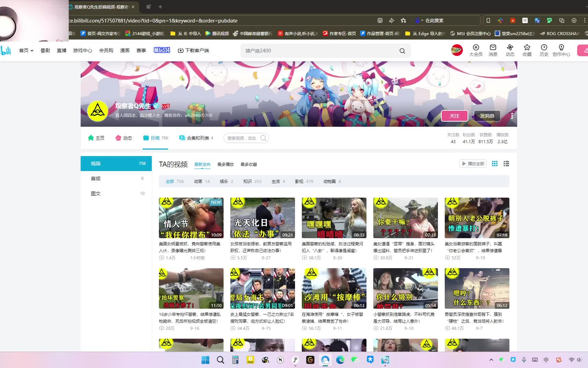The height and width of the screenshot is (368, 588).
Task: Open 游戏中心 in top navigation
Action: (83, 50)
